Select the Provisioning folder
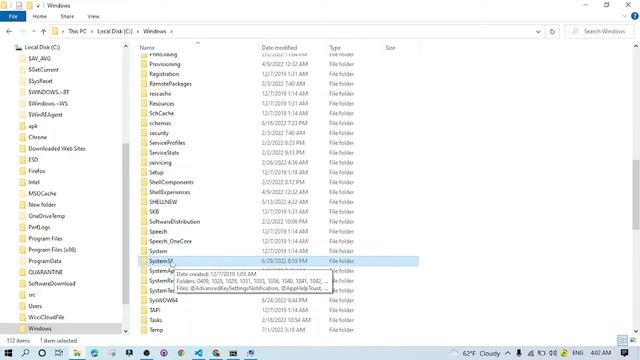Screen dimensions: 640x360 pyautogui.click(x=164, y=64)
